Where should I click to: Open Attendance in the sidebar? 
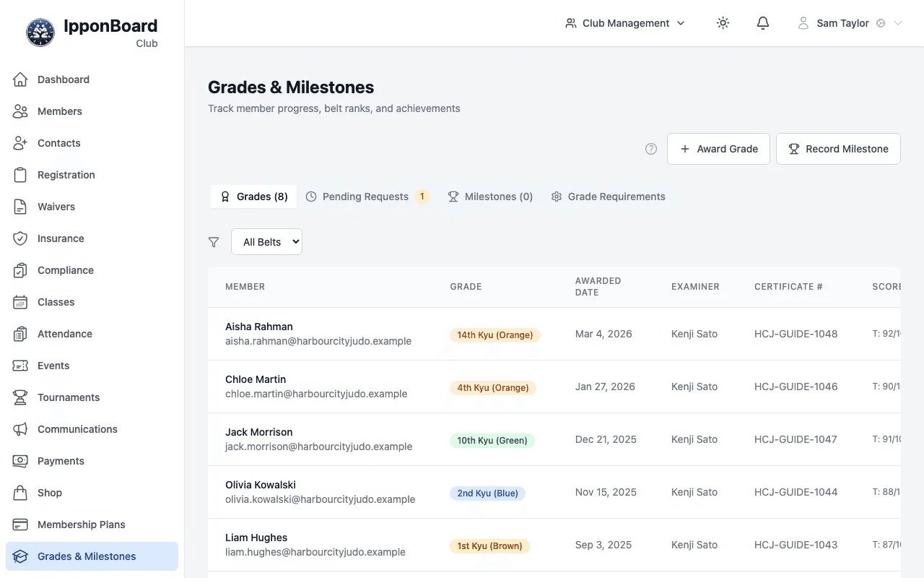tap(92, 334)
